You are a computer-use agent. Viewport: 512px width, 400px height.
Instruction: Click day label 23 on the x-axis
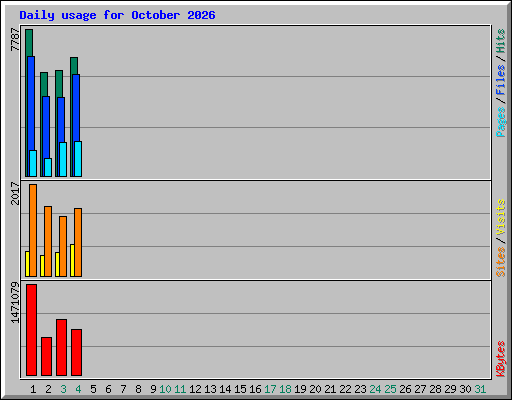tap(360, 389)
